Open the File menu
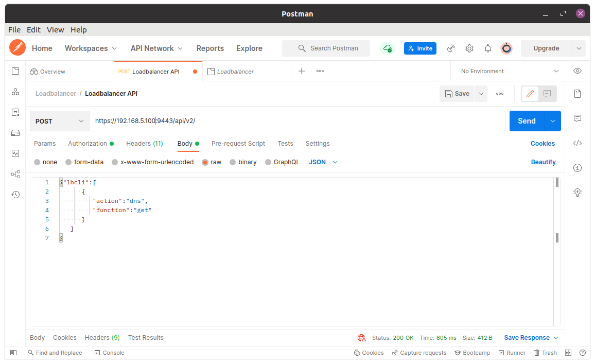This screenshot has height=364, width=595. (x=14, y=30)
